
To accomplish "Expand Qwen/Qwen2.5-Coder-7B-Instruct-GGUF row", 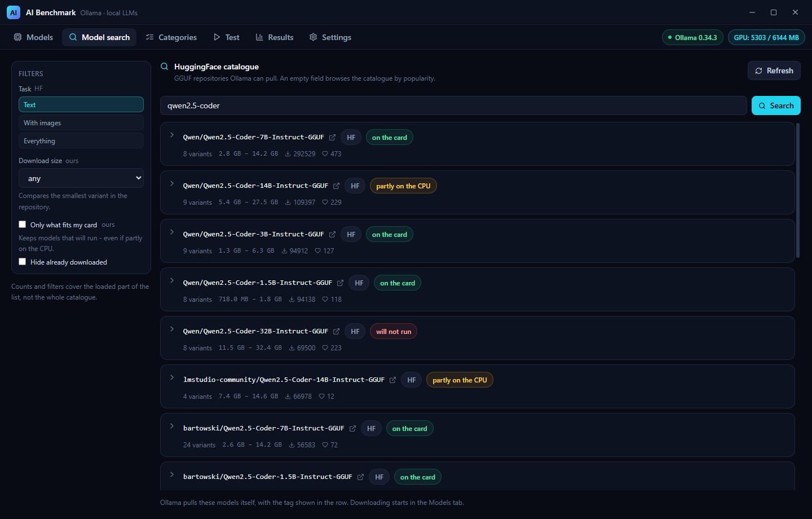I will point(172,135).
